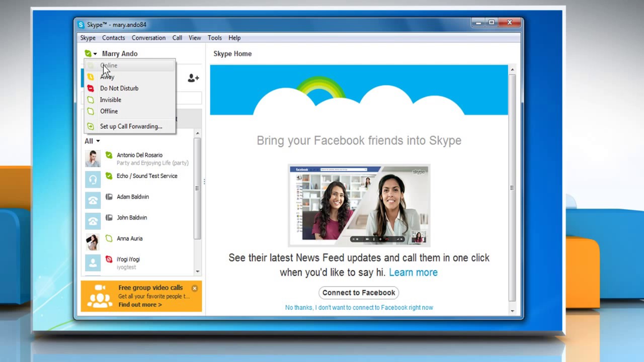Click iYogi iYogi's avatar icon

click(x=93, y=263)
